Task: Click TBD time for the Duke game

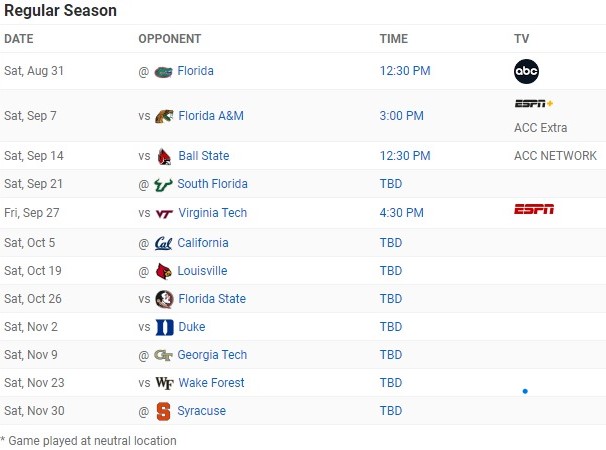Action: [x=391, y=327]
